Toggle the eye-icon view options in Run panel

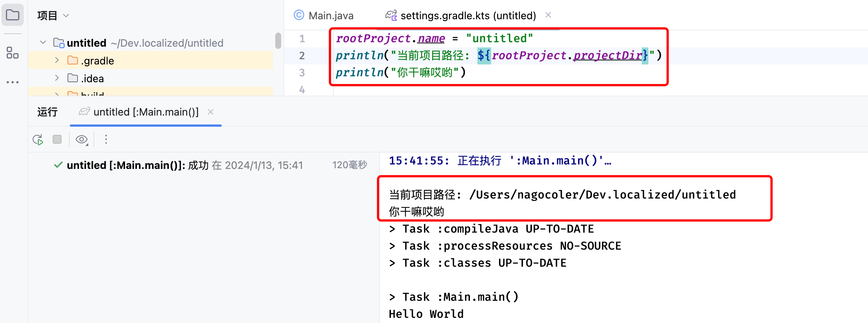[x=82, y=140]
